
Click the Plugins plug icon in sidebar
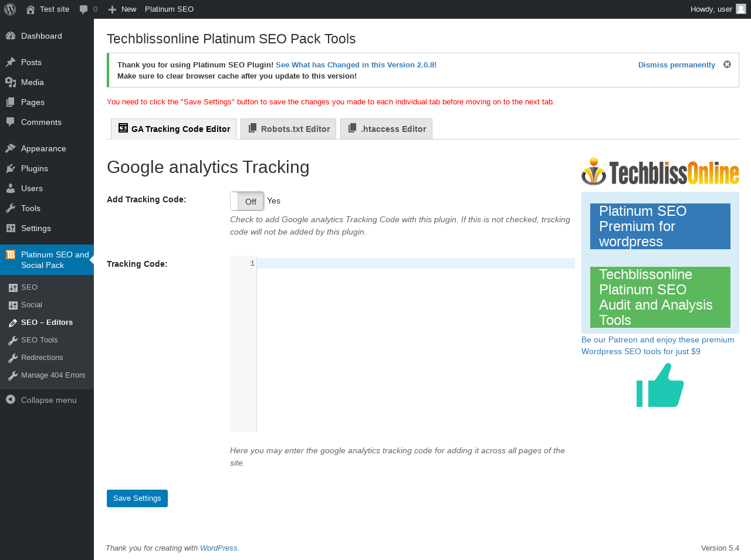[11, 168]
